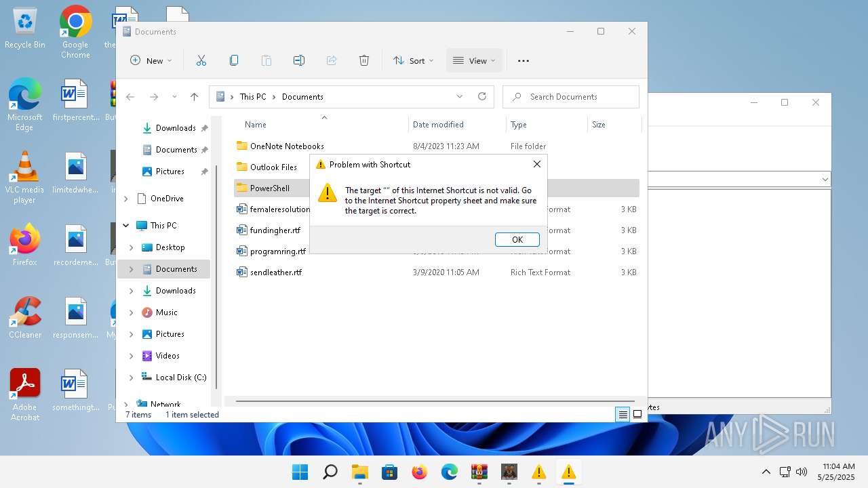Expand Local Disk (C:) tree node

pyautogui.click(x=132, y=378)
